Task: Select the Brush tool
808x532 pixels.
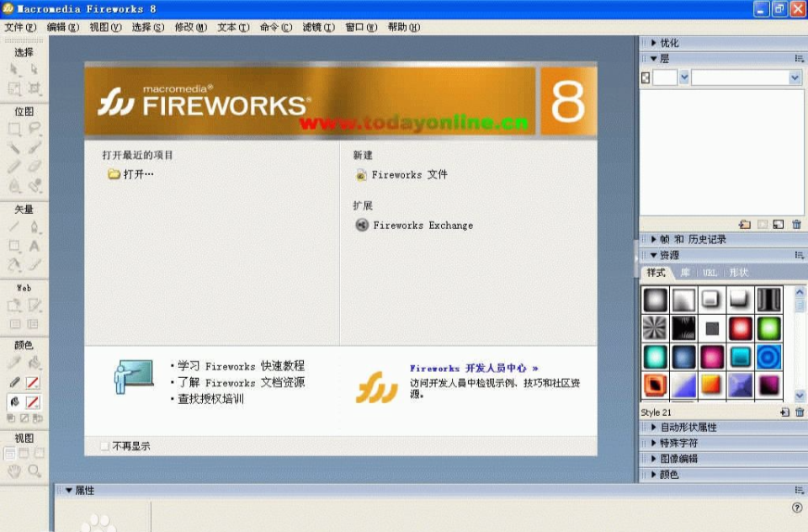Action: pos(35,148)
